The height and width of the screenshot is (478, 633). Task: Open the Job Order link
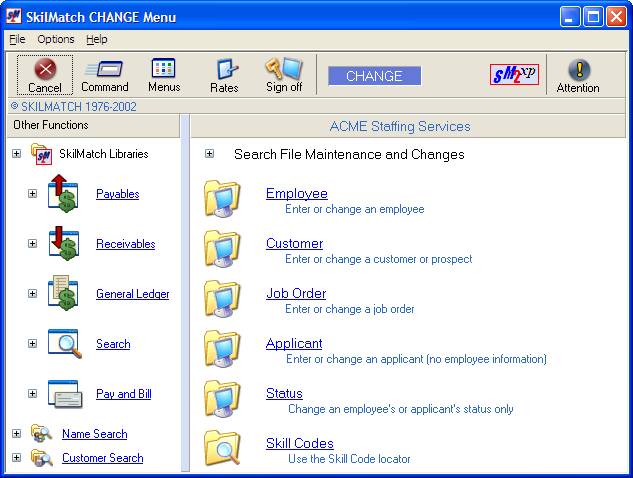click(296, 294)
